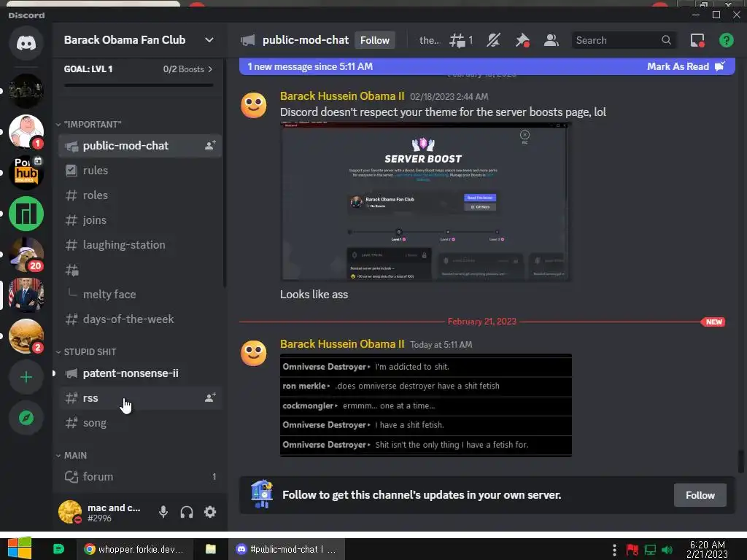The height and width of the screenshot is (560, 747).
Task: Mute microphone in user panel
Action: coord(163,512)
